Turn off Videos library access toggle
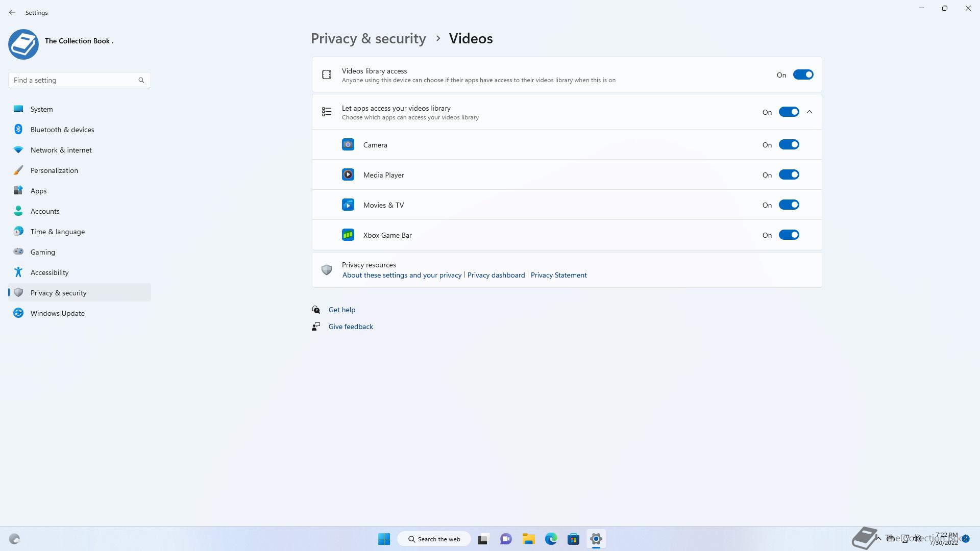Image resolution: width=980 pixels, height=551 pixels. pos(803,75)
